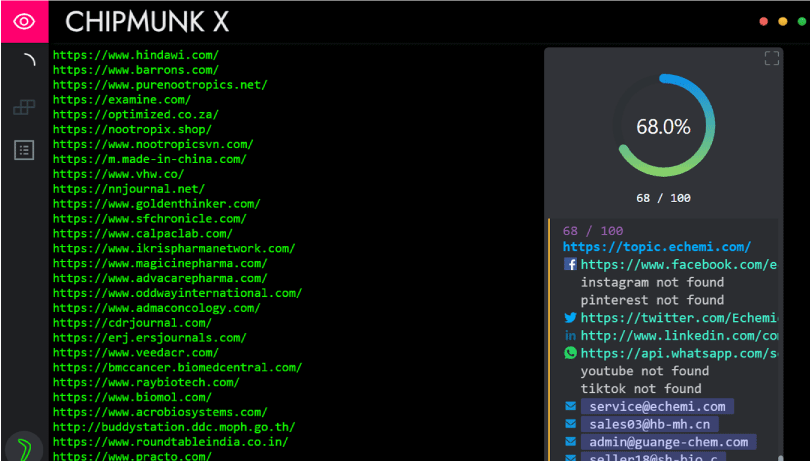Click 'pinterest not found' text
The height and width of the screenshot is (461, 810).
[x=652, y=300]
